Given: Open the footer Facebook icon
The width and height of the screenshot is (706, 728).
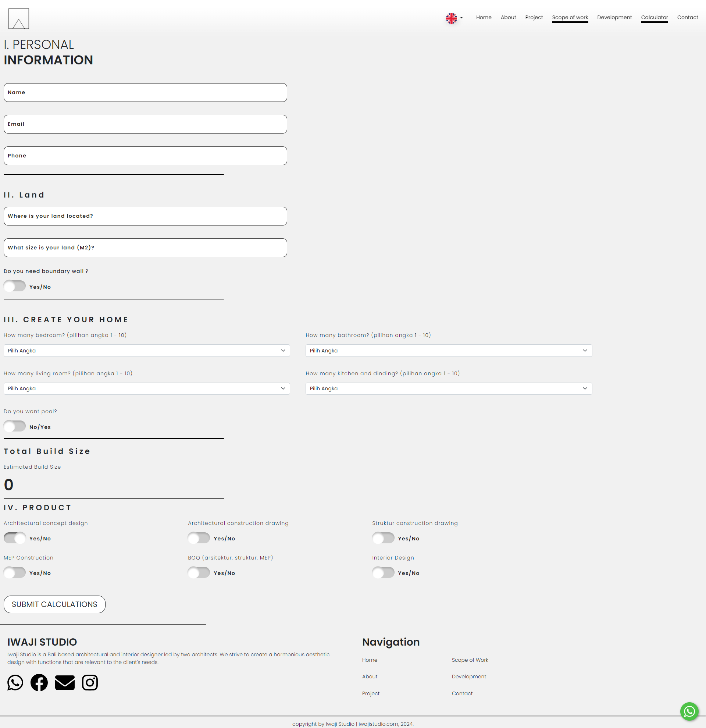Looking at the screenshot, I should coord(39,683).
